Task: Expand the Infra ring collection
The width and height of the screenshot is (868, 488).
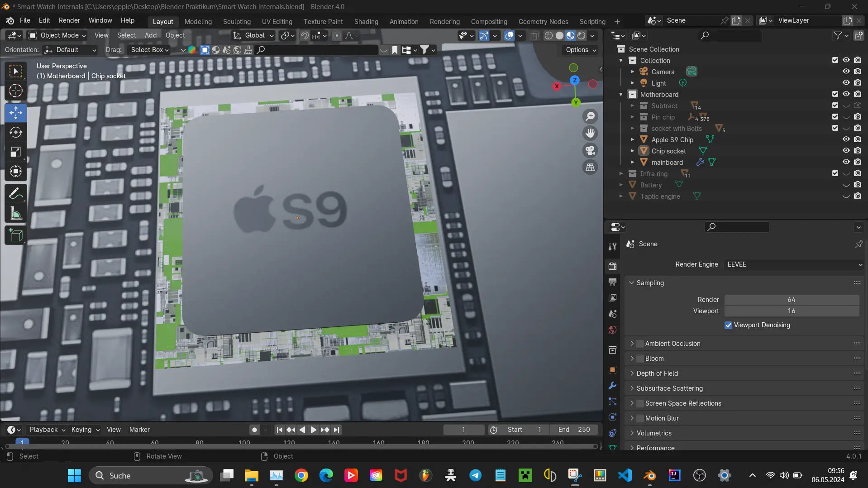Action: [621, 174]
